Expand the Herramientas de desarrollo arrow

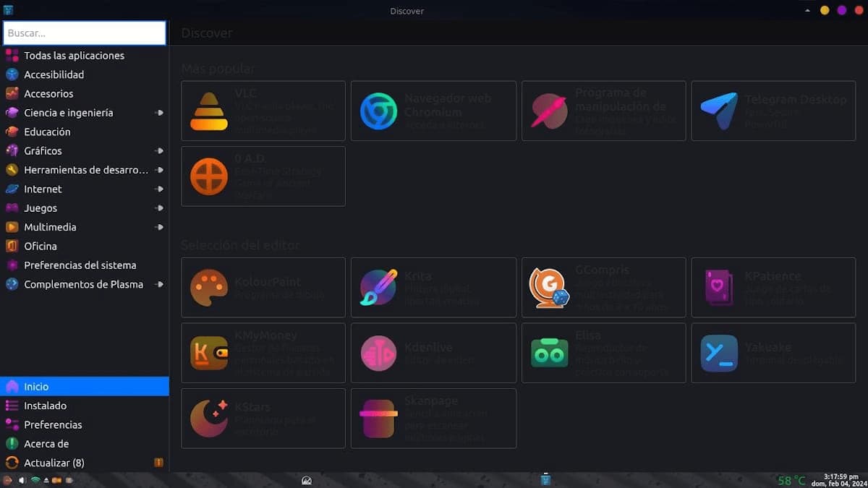click(x=159, y=170)
